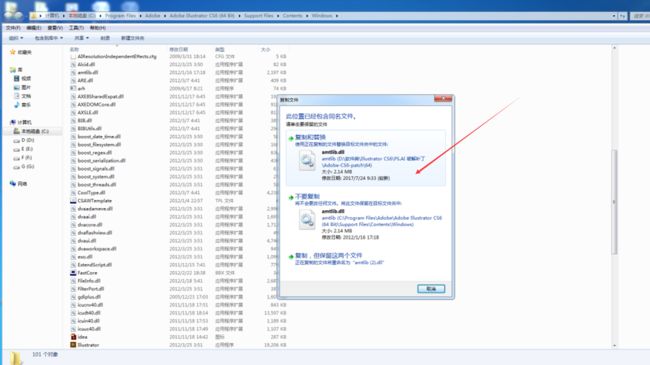Click the arh application file icon
The image size is (650, 365).
[73, 88]
